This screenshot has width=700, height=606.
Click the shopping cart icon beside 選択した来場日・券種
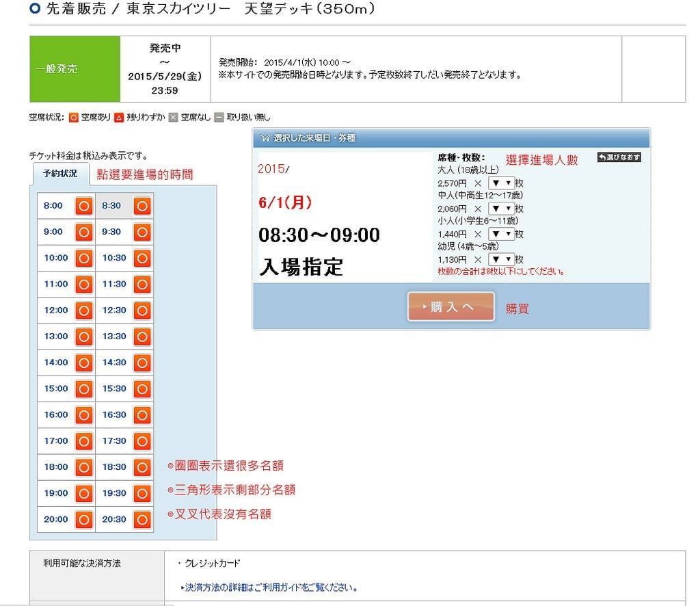[x=265, y=137]
